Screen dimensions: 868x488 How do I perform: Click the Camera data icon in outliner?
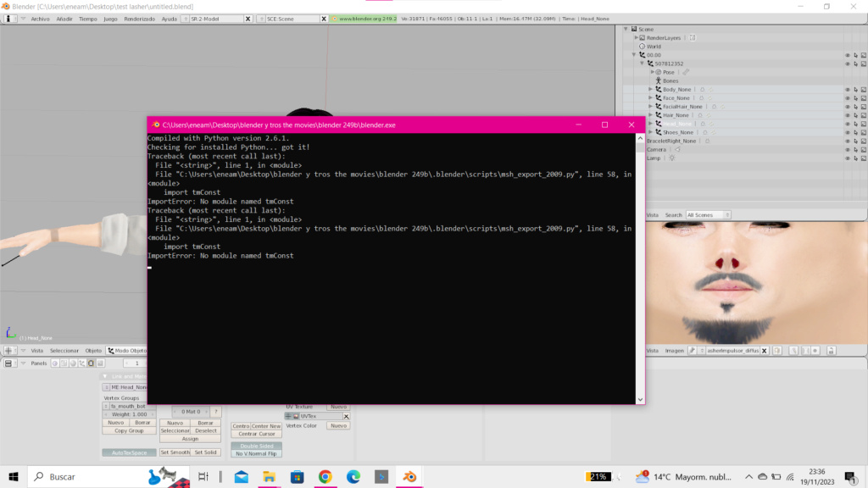pyautogui.click(x=677, y=149)
